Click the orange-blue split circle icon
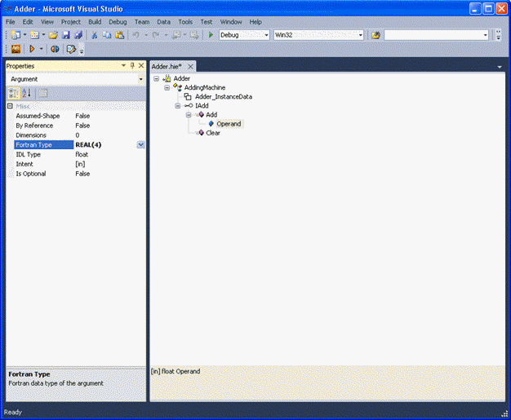511x420 pixels. pos(55,49)
